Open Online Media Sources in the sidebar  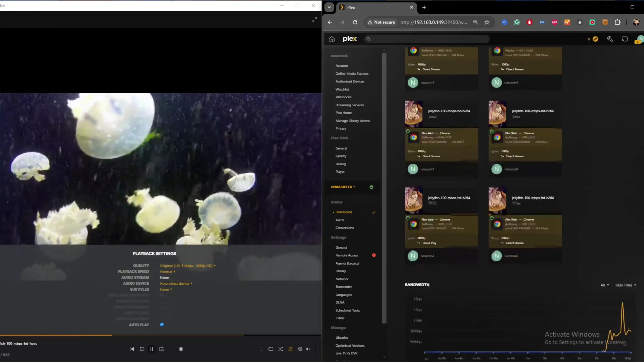tap(352, 74)
